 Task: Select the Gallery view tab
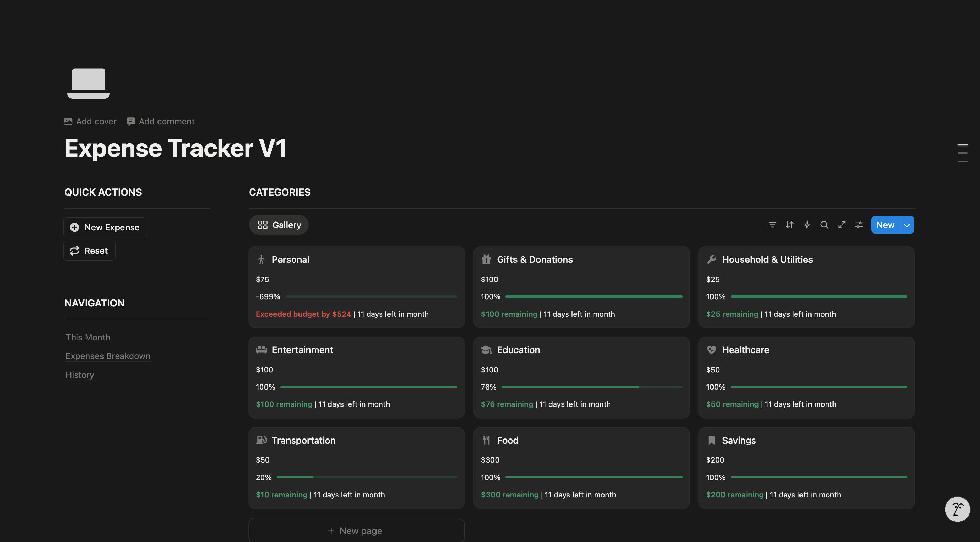click(279, 225)
